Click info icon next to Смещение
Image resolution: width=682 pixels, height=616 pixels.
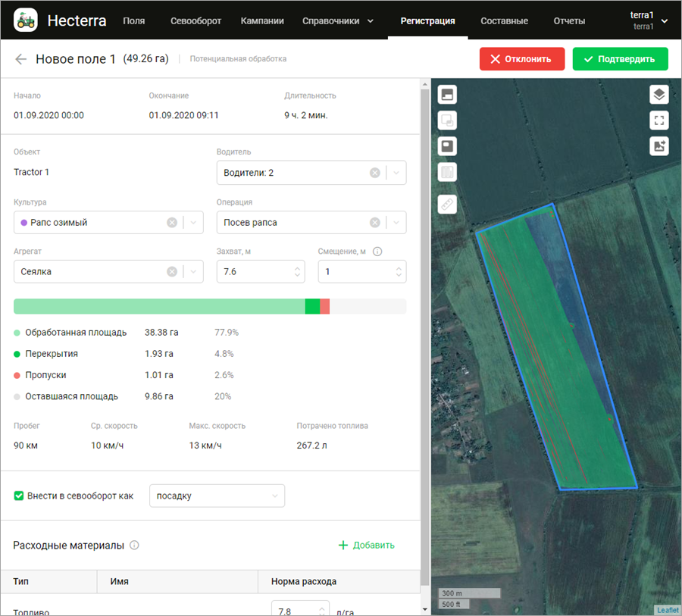(377, 252)
